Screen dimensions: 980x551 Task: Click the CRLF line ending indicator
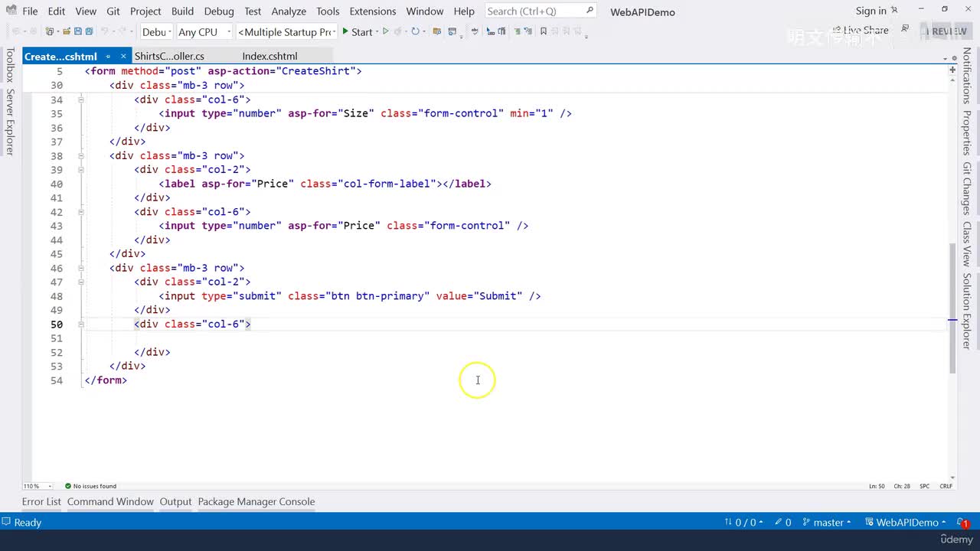click(946, 486)
